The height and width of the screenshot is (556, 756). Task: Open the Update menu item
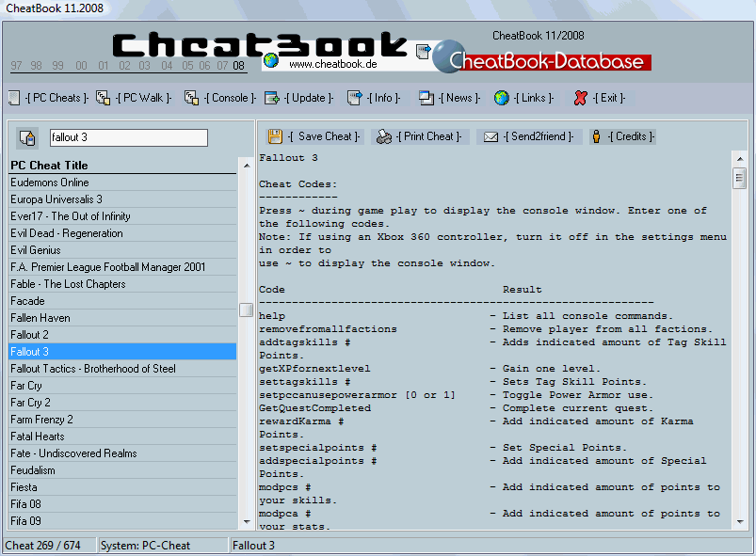309,98
